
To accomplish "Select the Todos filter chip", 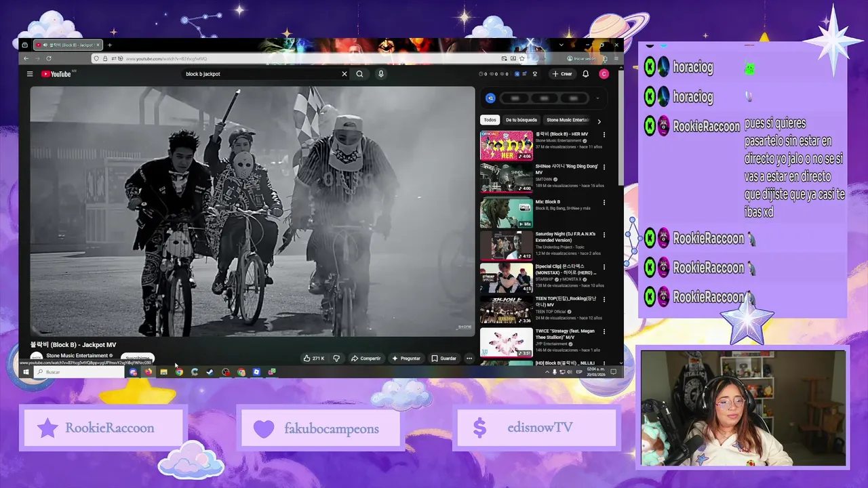I will pyautogui.click(x=490, y=120).
